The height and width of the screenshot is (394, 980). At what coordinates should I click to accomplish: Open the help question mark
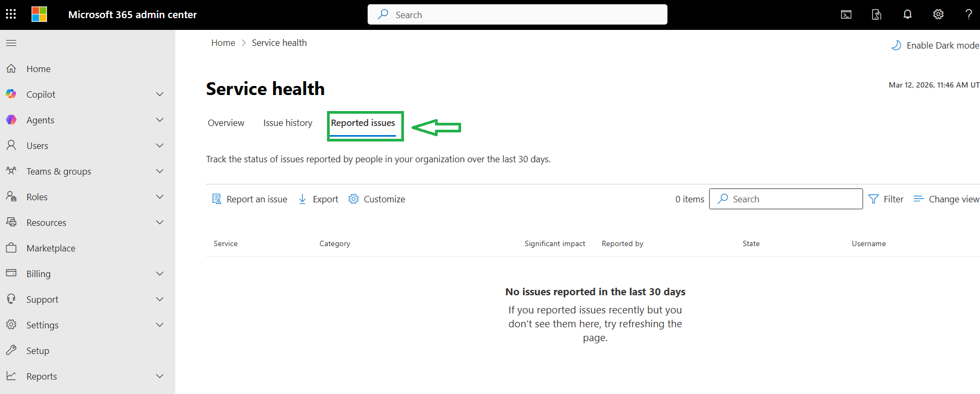(x=969, y=14)
